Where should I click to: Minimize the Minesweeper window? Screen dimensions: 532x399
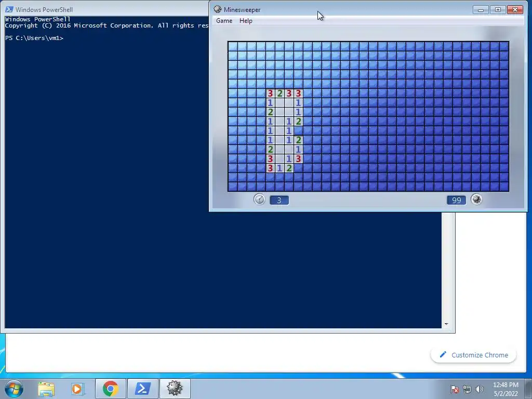pos(481,9)
